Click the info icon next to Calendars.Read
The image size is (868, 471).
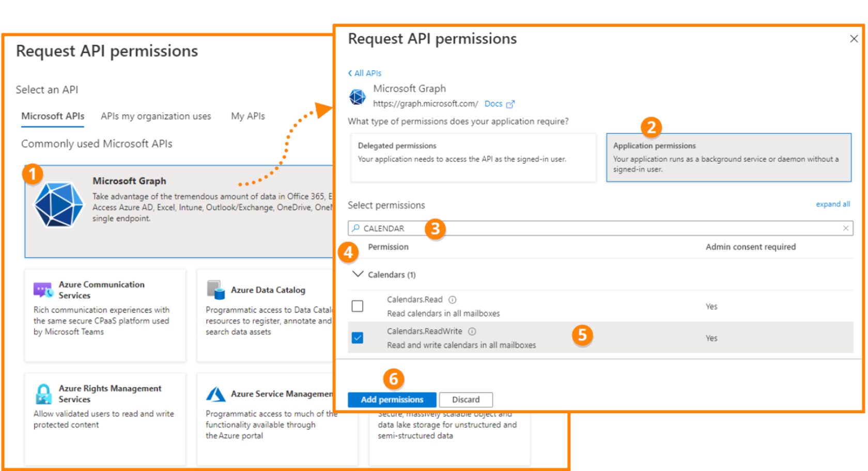click(453, 300)
